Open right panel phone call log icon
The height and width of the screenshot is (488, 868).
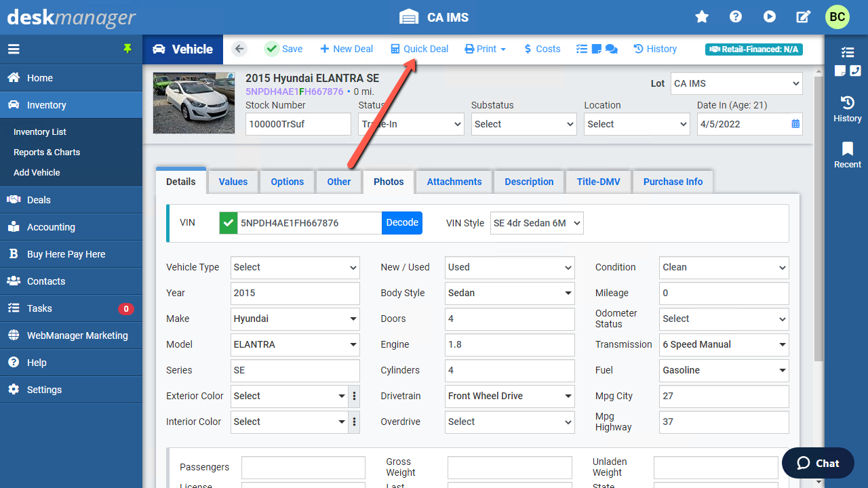tap(855, 70)
